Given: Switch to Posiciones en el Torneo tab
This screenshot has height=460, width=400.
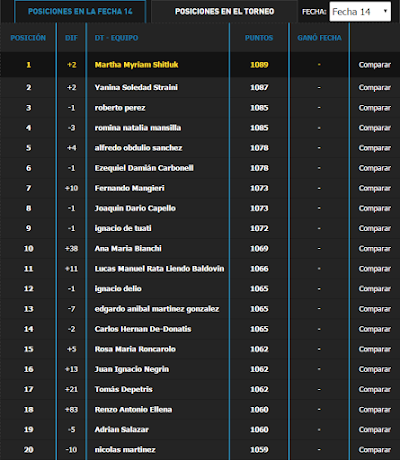Looking at the screenshot, I should 224,12.
